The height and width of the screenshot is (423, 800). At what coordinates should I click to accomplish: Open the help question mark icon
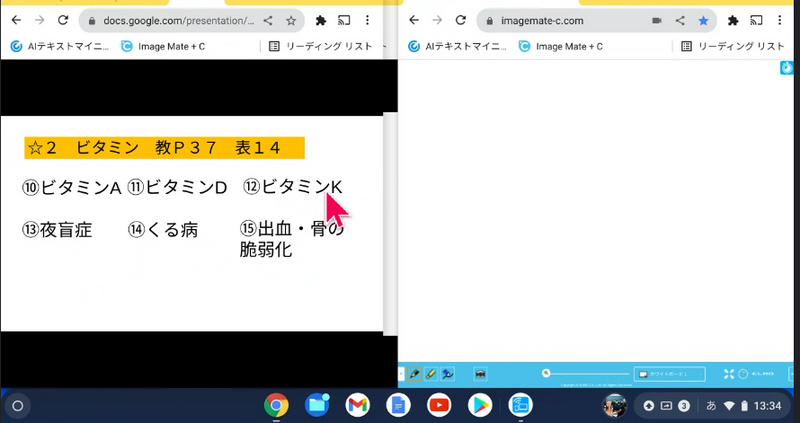(743, 374)
